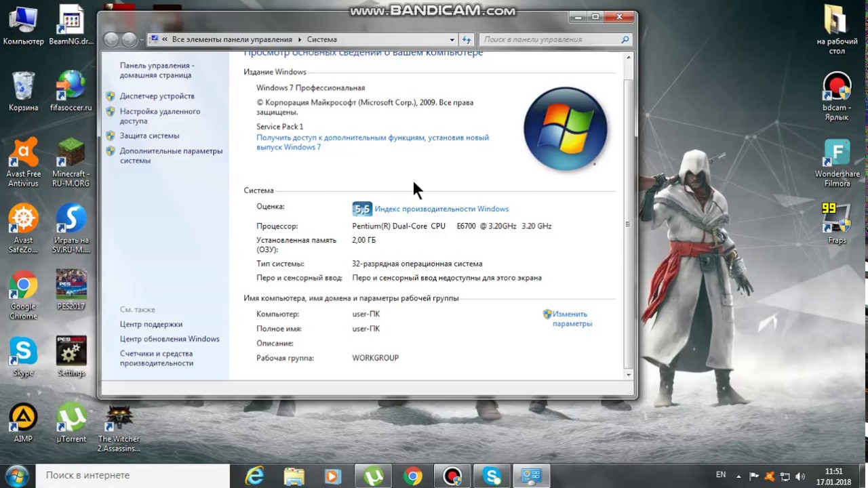Open Центр обновления Windows link
This screenshot has width=868, height=488.
click(x=170, y=339)
